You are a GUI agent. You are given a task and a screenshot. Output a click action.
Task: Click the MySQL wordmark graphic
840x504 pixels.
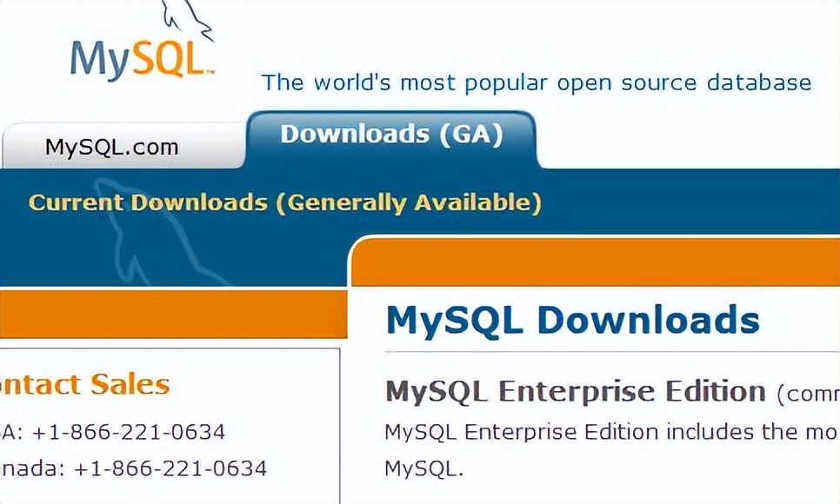point(139,61)
